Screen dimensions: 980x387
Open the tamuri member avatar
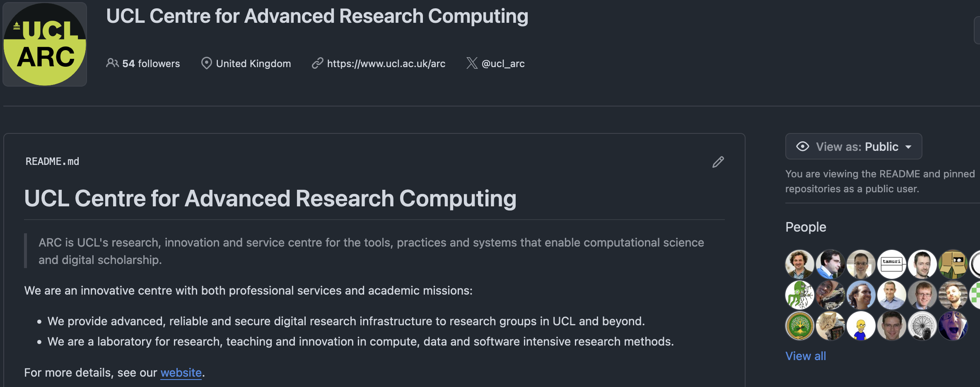pos(892,264)
